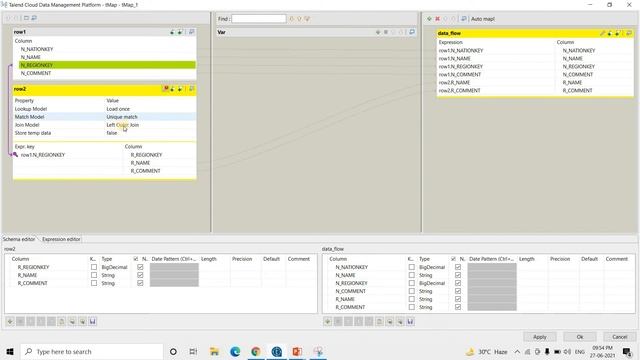
Task: Minimize all output tables icon beside Auto map
Action: coord(464,19)
